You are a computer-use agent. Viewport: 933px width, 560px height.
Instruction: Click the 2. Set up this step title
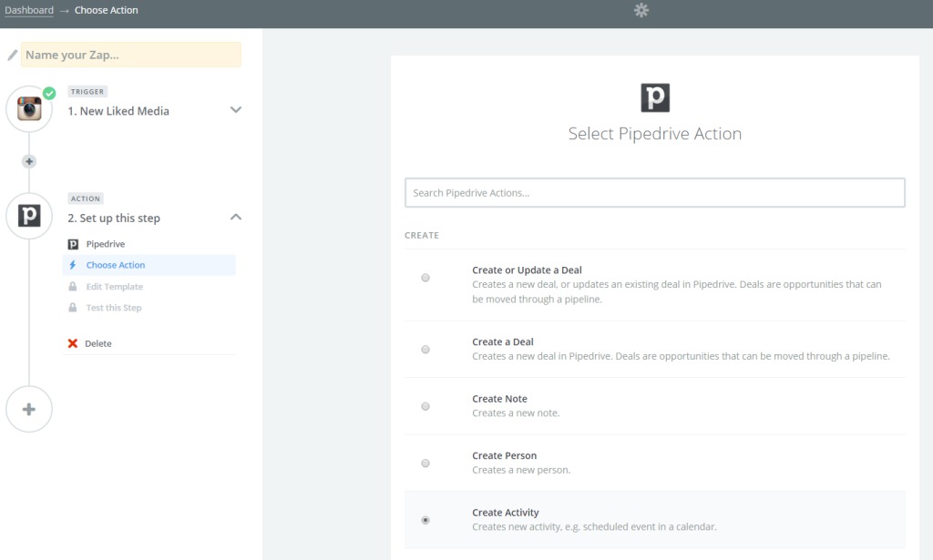point(114,219)
